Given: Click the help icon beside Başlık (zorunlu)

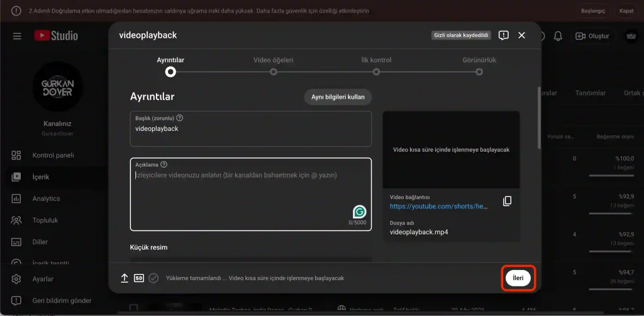Looking at the screenshot, I should (x=179, y=118).
